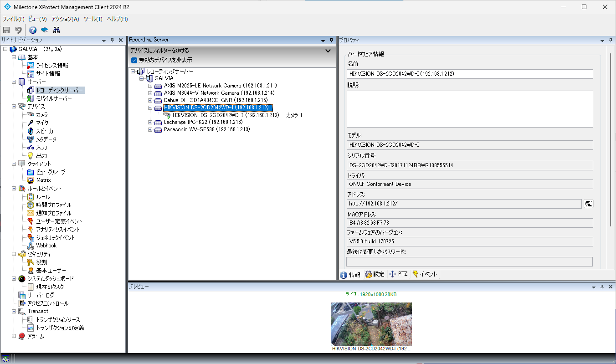Expand AXIS M2025-LE Network Camera node
This screenshot has width=616, height=364.
(150, 86)
